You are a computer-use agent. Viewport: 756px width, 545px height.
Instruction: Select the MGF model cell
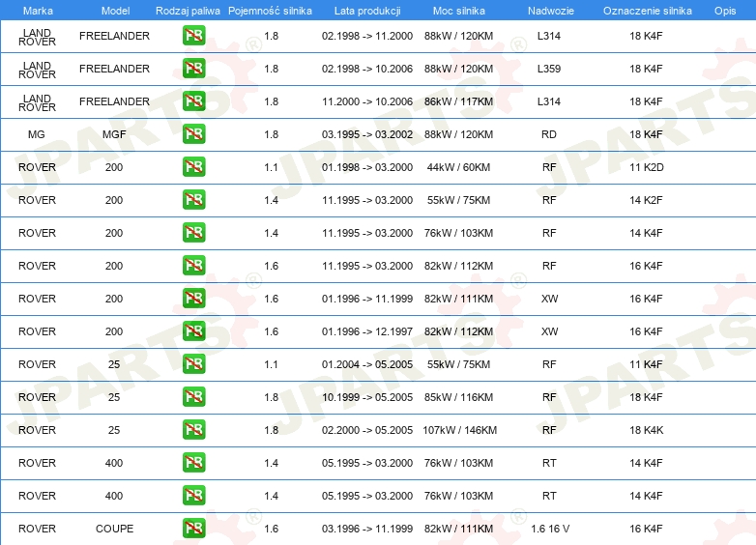(x=114, y=134)
